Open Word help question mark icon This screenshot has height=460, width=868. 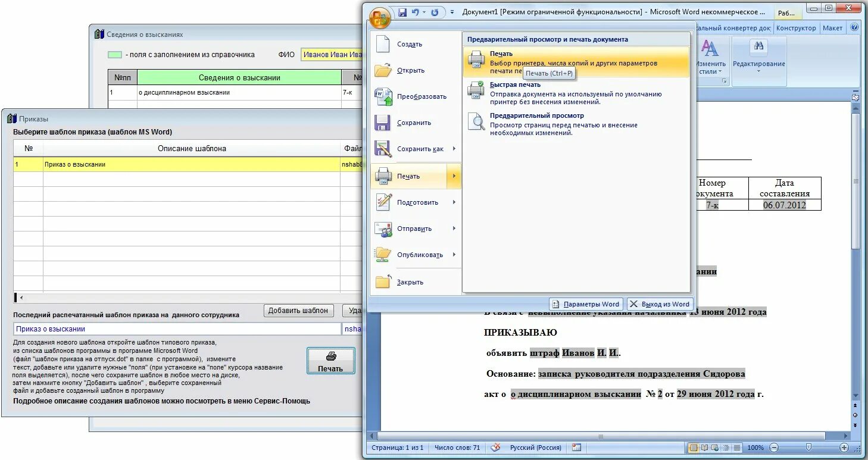[x=855, y=28]
